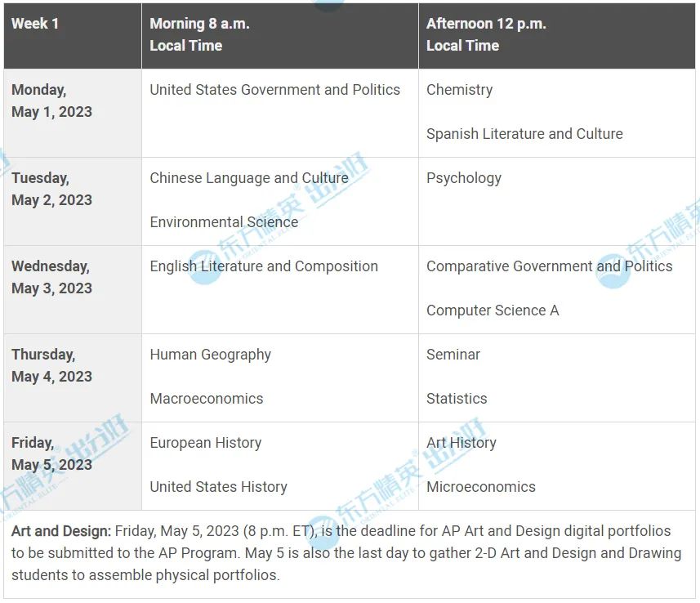Screen dimensions: 700x603
Task: Select English Literature and Composition
Action: click(x=264, y=266)
